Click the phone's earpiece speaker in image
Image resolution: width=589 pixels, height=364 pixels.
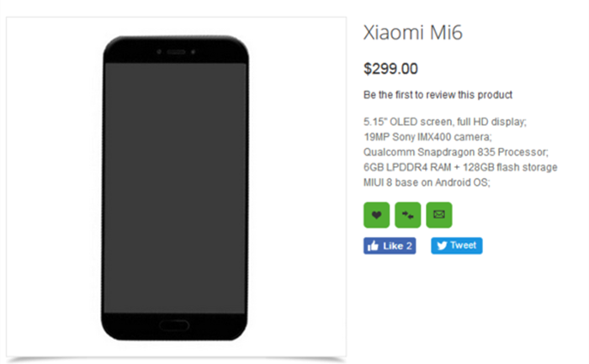tap(176, 52)
